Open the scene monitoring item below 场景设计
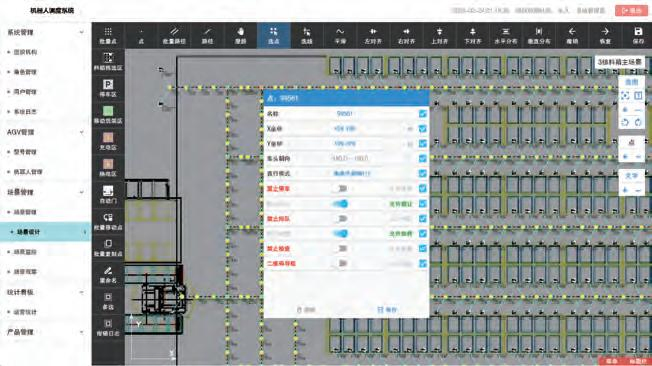 click(25, 252)
